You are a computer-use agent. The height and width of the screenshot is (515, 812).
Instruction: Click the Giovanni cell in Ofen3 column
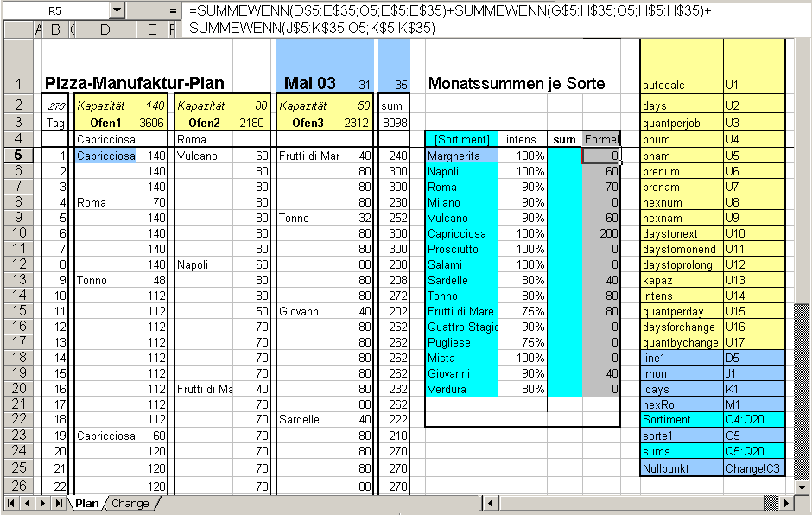[308, 311]
